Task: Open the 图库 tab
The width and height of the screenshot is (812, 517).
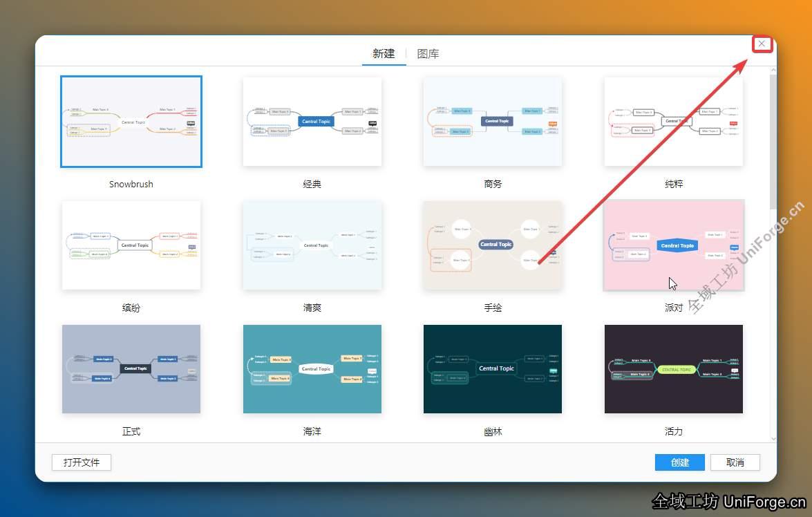Action: tap(428, 53)
